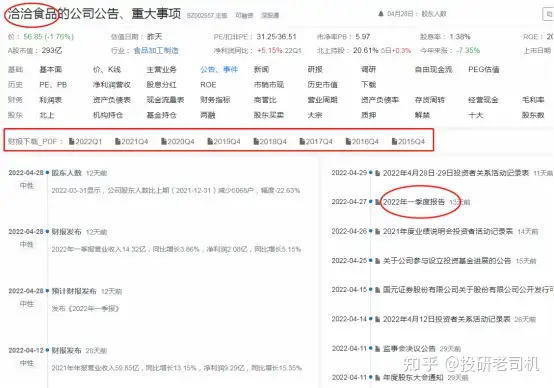
Task: Click document icon beside 2022年一季度报告
Action: (378, 202)
